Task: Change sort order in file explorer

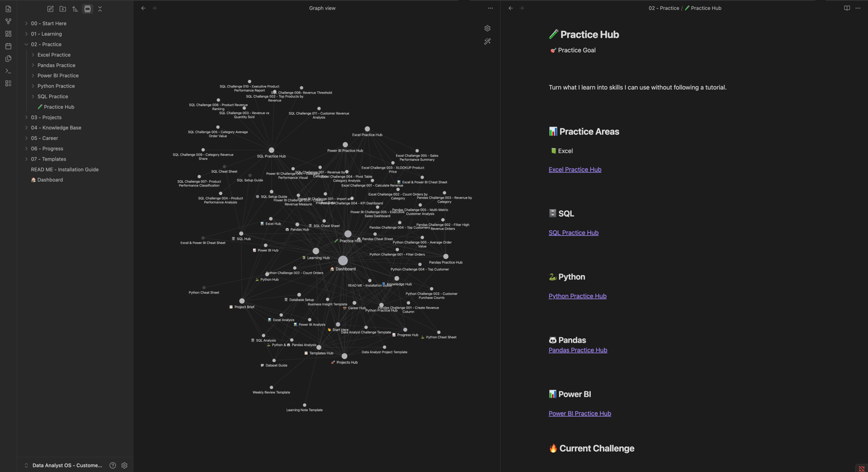Action: click(x=75, y=9)
